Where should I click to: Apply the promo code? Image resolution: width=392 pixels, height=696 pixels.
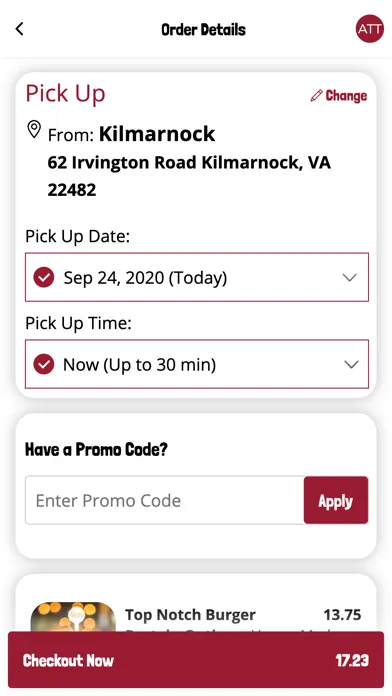[336, 500]
